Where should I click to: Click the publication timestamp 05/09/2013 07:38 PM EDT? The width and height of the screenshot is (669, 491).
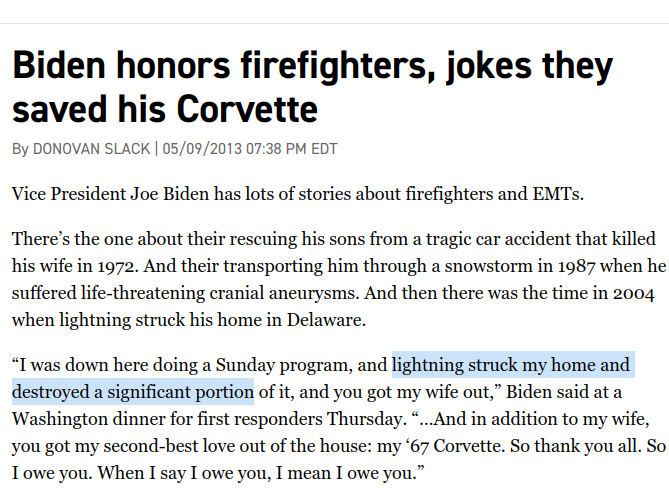pyautogui.click(x=250, y=149)
